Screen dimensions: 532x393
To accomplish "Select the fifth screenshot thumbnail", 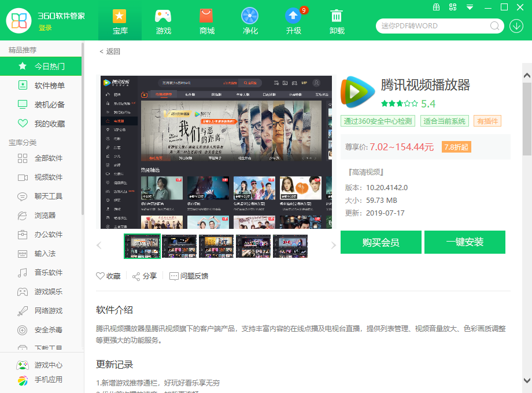I will 290,246.
